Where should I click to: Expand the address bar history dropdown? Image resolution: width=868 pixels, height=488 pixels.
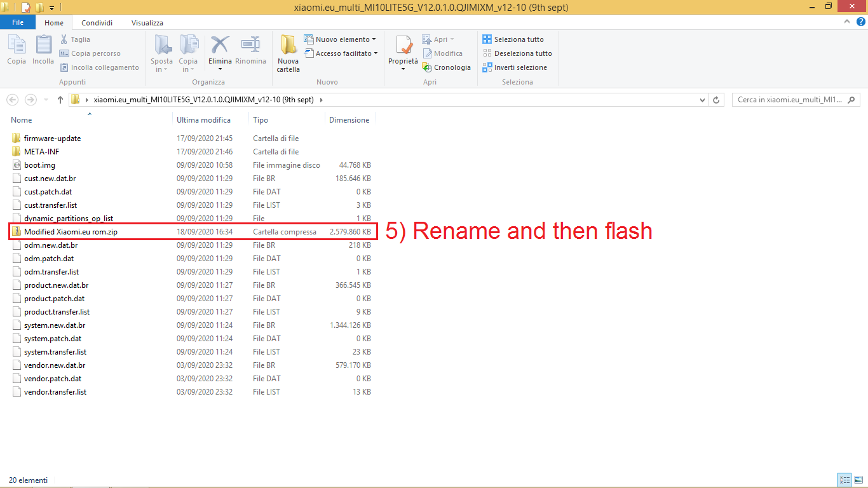(702, 100)
